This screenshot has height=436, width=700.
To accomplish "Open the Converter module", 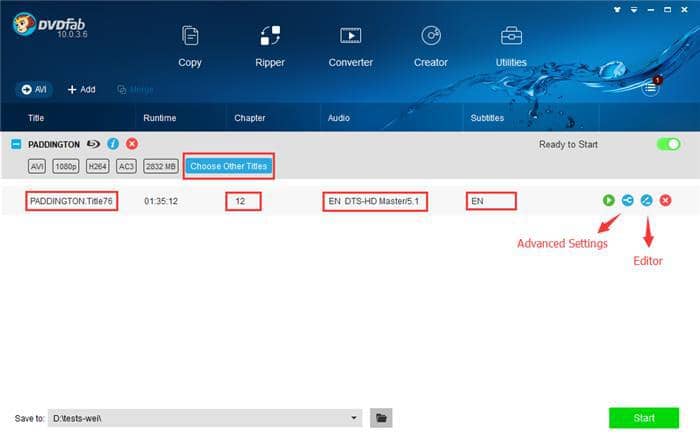I will [350, 47].
